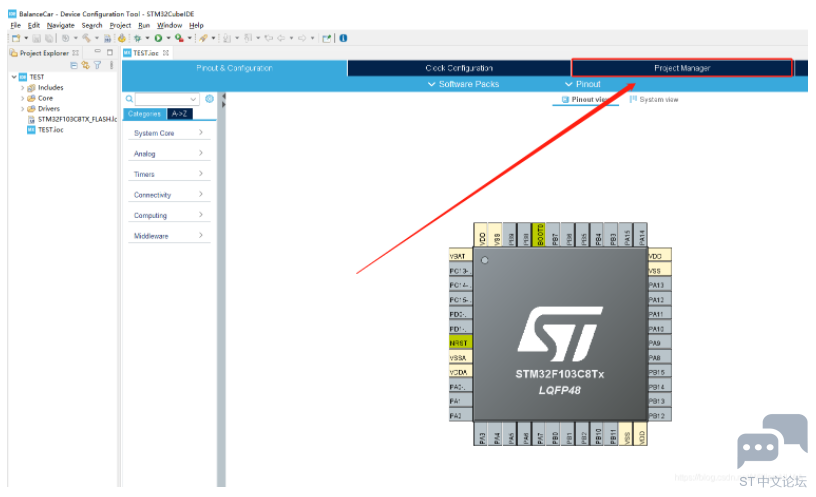Click the gear settings icon beside search box
The image size is (816, 497).
(209, 99)
